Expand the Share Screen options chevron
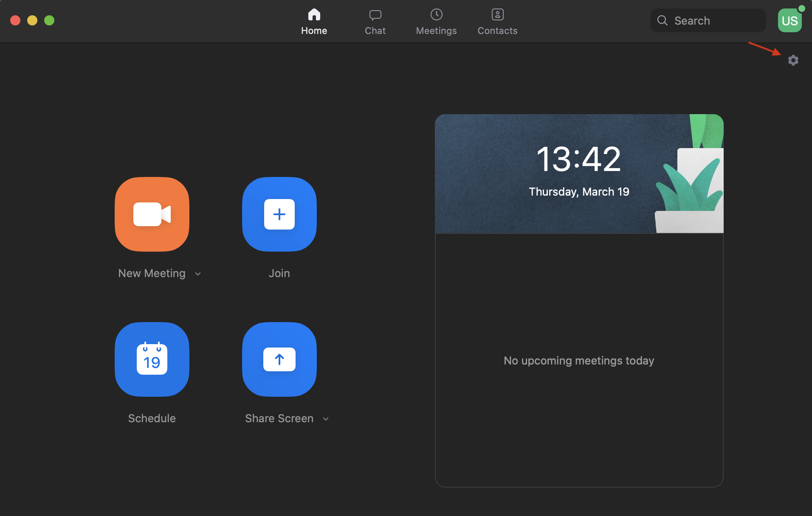The width and height of the screenshot is (812, 516). 326,419
